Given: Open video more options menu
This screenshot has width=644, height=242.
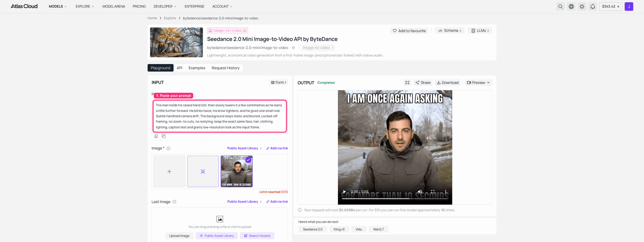Looking at the screenshot, I should click(x=445, y=192).
